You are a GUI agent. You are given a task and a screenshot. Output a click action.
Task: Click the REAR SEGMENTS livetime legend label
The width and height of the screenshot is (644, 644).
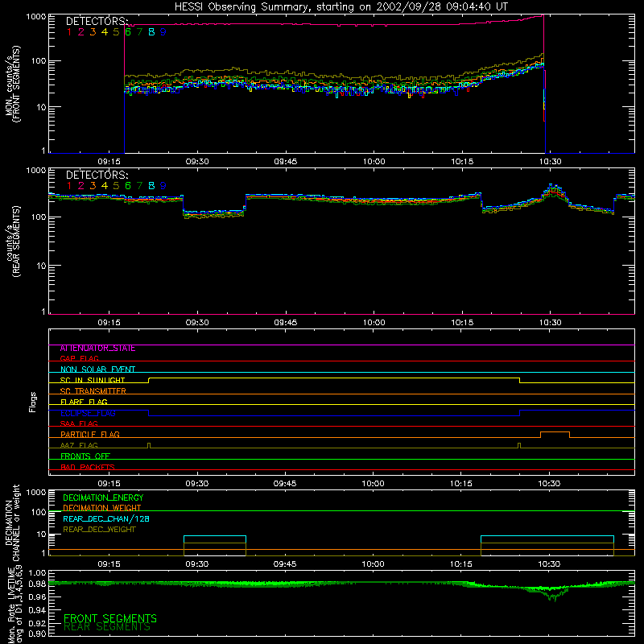coord(107,627)
